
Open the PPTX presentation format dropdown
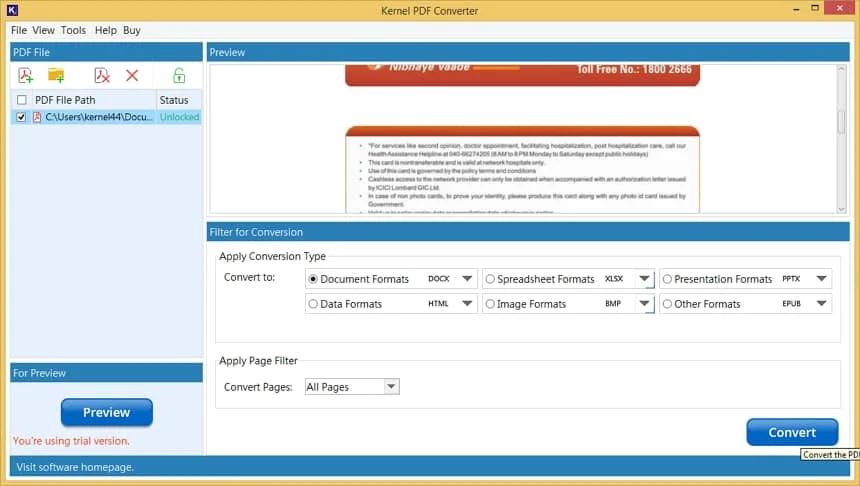point(821,279)
